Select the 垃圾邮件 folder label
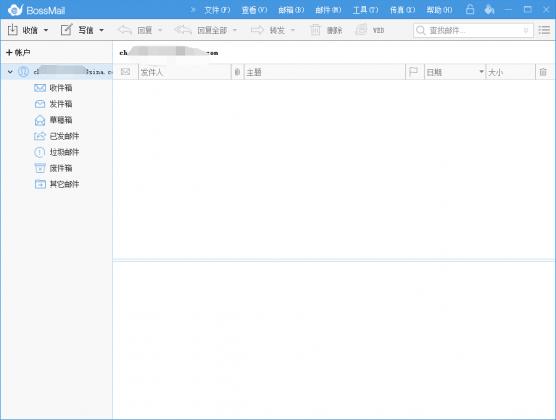This screenshot has width=556, height=420. [x=64, y=152]
